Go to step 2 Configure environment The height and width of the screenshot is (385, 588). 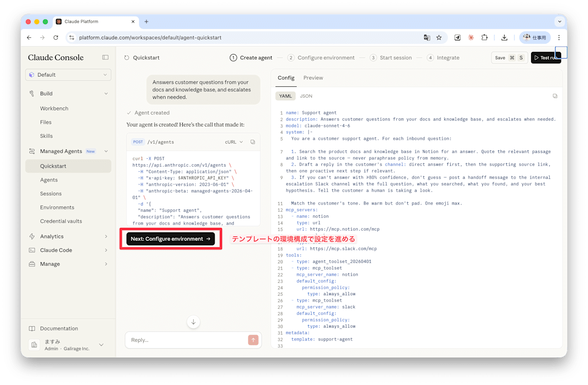(x=321, y=57)
